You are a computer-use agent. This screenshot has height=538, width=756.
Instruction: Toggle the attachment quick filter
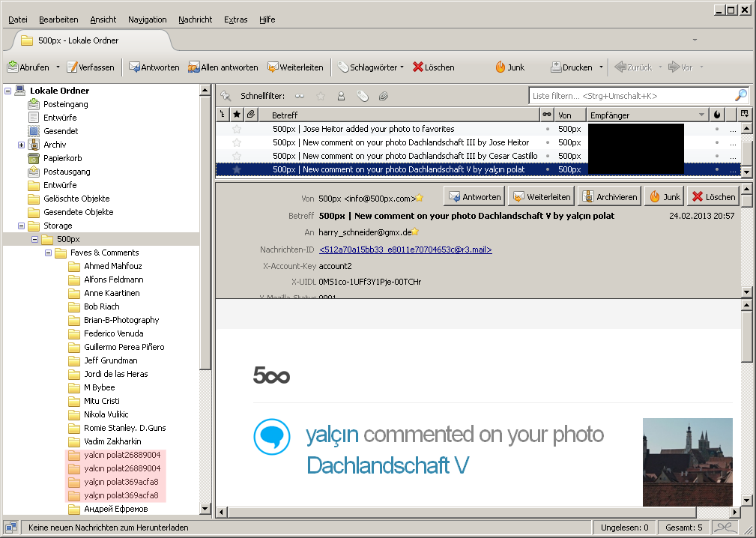384,96
